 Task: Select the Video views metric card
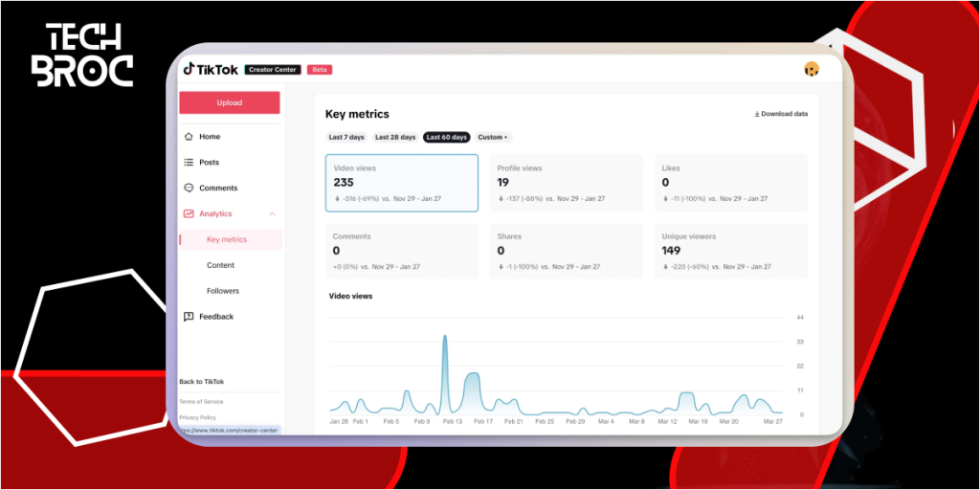pyautogui.click(x=402, y=183)
